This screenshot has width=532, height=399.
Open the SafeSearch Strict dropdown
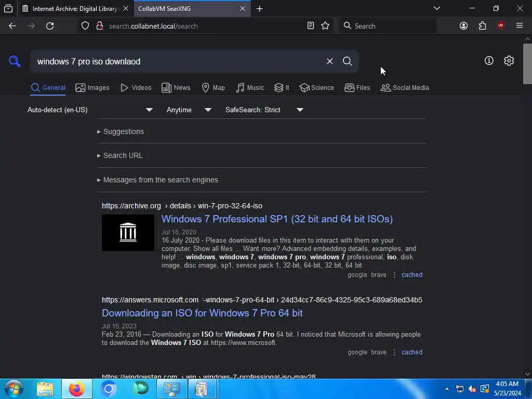pyautogui.click(x=264, y=110)
